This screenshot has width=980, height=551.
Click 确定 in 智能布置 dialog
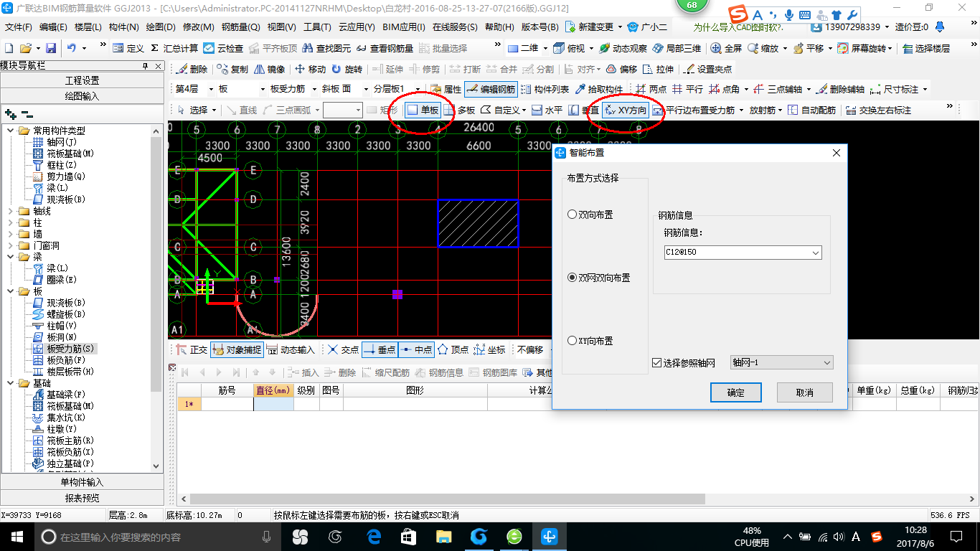pyautogui.click(x=735, y=392)
